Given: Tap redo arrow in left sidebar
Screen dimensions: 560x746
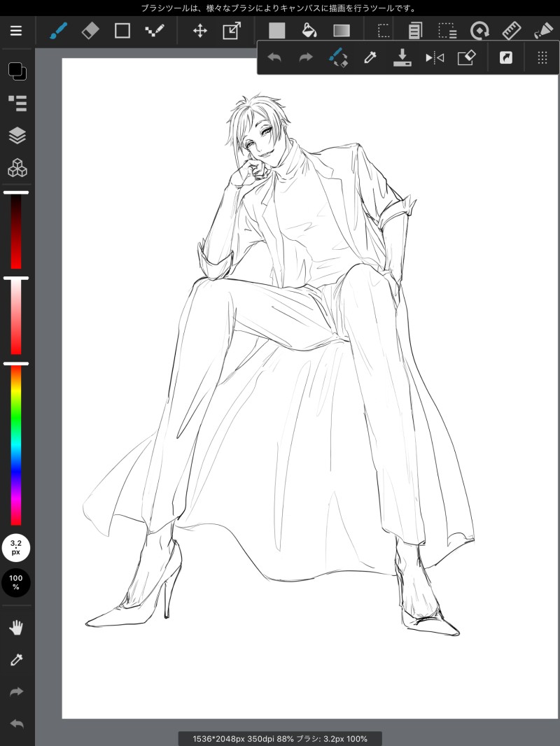Looking at the screenshot, I should pos(17,691).
